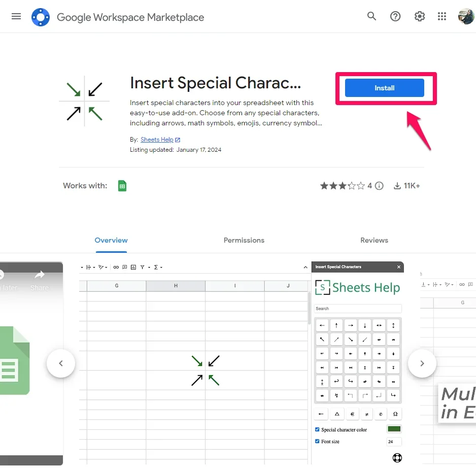Select column H header

[176, 286]
